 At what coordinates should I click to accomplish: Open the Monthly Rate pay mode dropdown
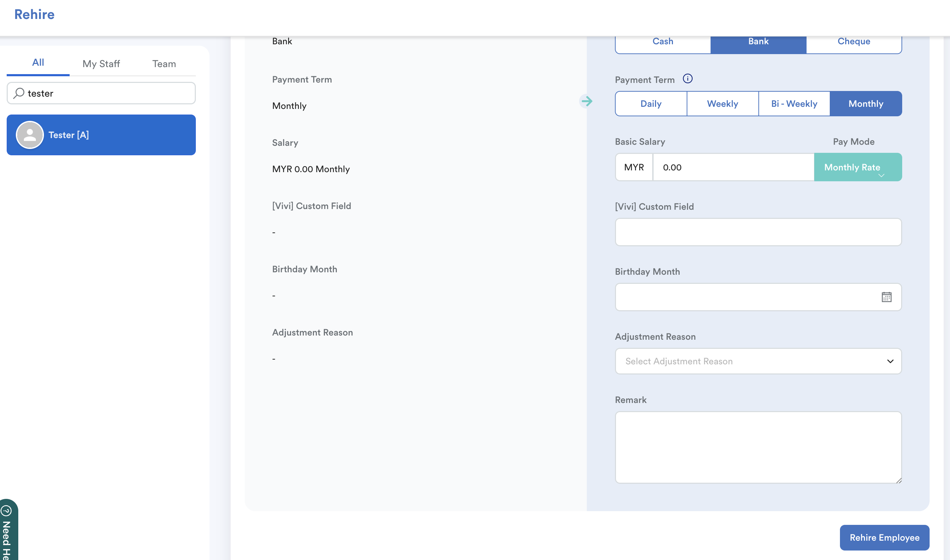click(858, 167)
